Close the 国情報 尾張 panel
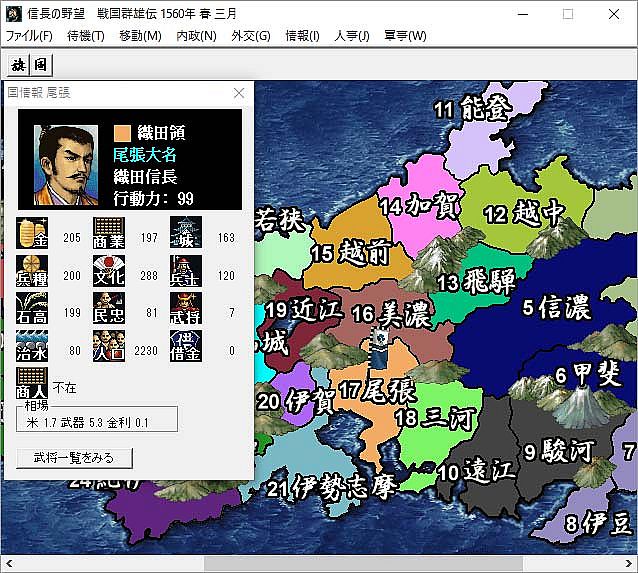The width and height of the screenshot is (638, 573). 239,93
